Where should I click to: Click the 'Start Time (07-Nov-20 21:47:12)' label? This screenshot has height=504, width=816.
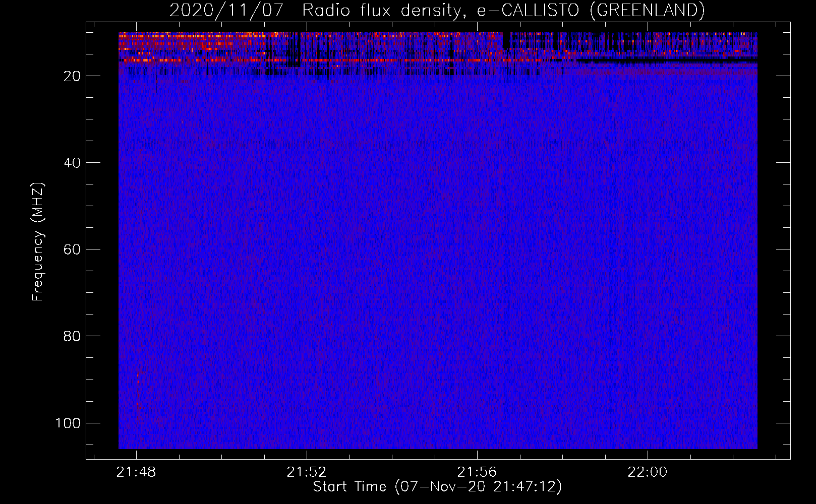tap(437, 487)
